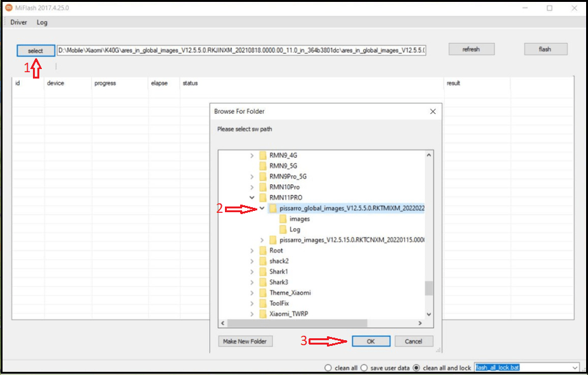Click the flash button
The image size is (588, 375).
pos(546,49)
